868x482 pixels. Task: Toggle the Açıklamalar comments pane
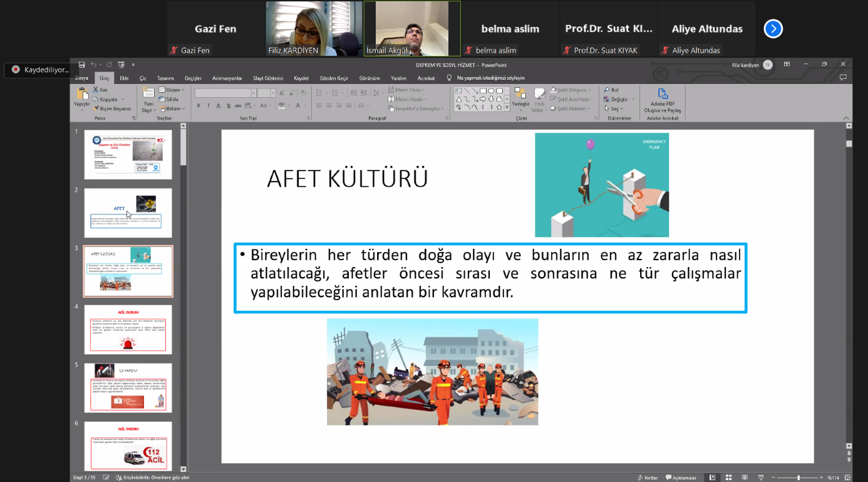point(681,478)
